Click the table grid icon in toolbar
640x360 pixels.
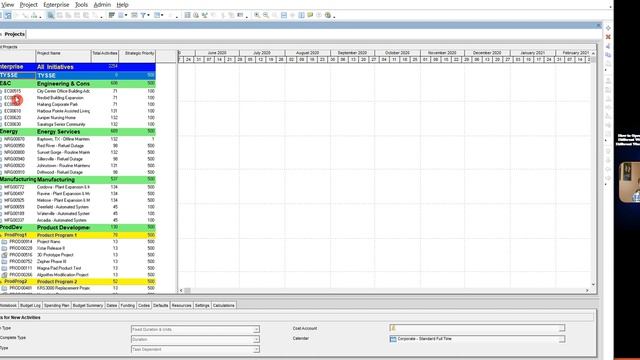(x=187, y=15)
